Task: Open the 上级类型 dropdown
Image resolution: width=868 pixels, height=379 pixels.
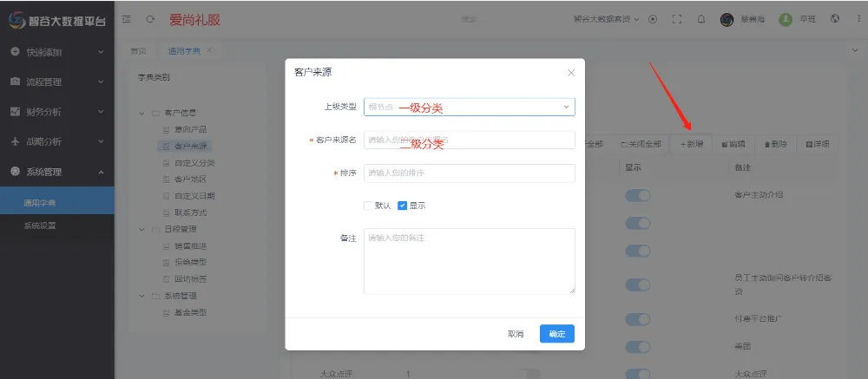Action: pos(469,107)
